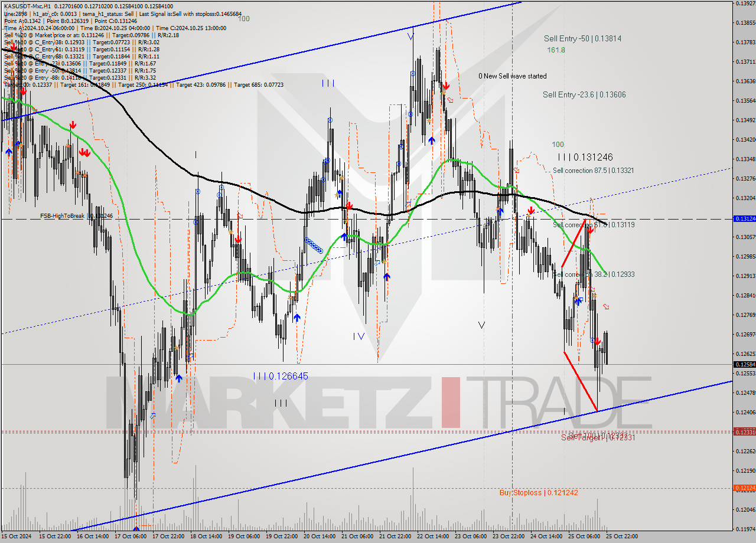The width and height of the screenshot is (756, 543).
Task: Click the green '161.8' Fibonacci label
Action: 556,50
